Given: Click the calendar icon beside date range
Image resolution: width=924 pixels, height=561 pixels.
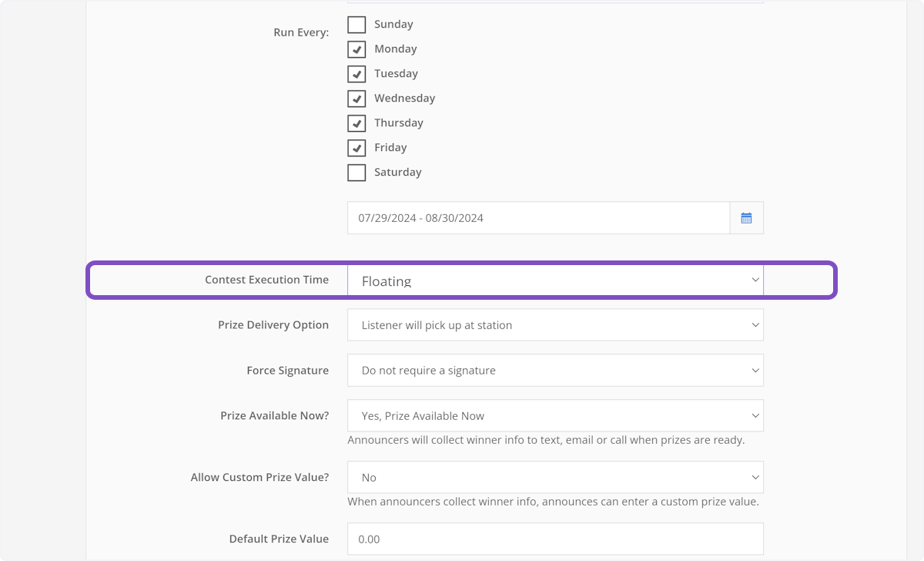Looking at the screenshot, I should coord(746,218).
